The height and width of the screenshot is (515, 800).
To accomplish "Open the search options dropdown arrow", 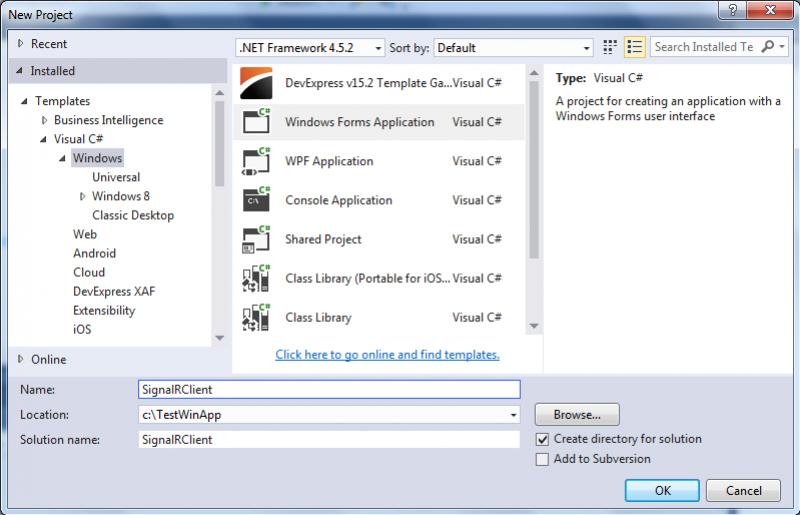I will pyautogui.click(x=782, y=46).
